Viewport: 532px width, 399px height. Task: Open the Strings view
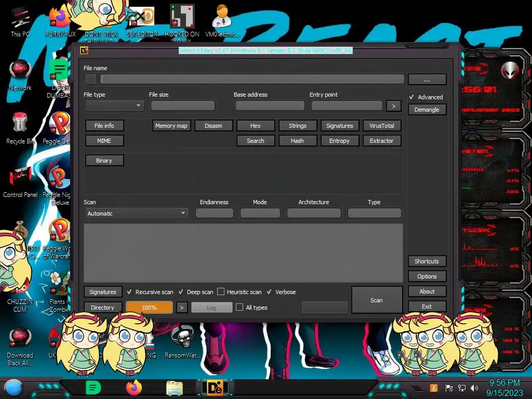coord(298,126)
